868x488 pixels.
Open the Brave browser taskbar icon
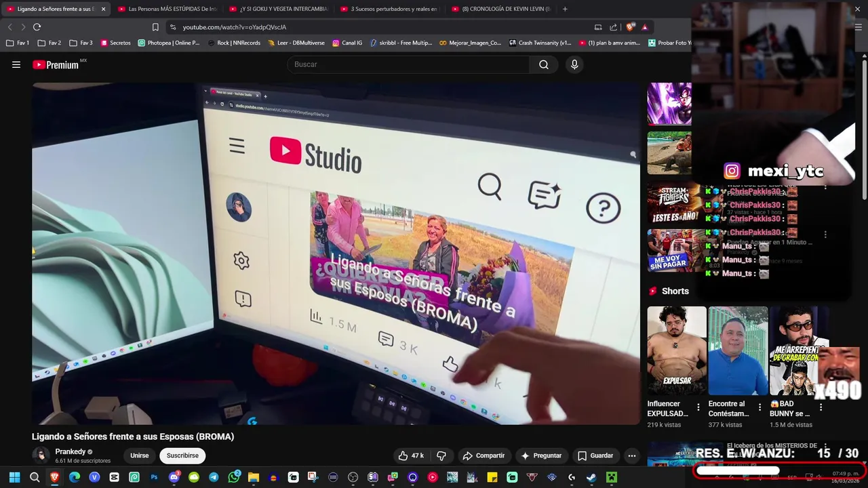click(x=54, y=477)
